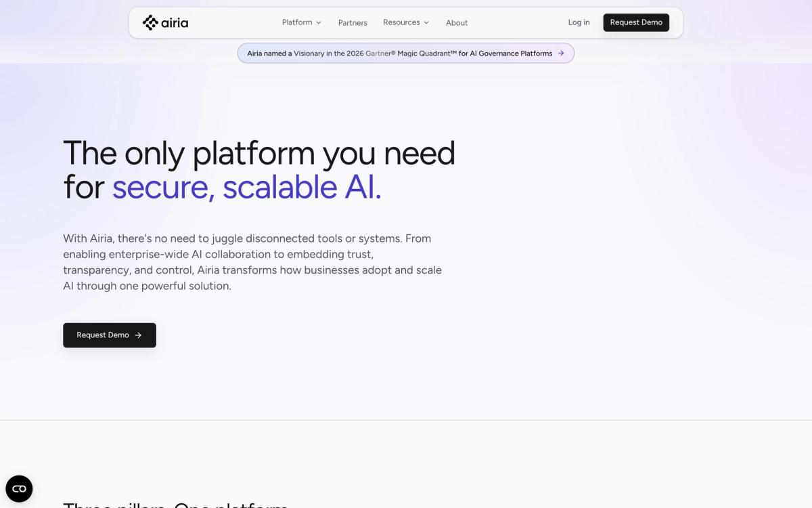This screenshot has width=812, height=508.
Task: Expand the Resources dropdown menu
Action: [406, 22]
